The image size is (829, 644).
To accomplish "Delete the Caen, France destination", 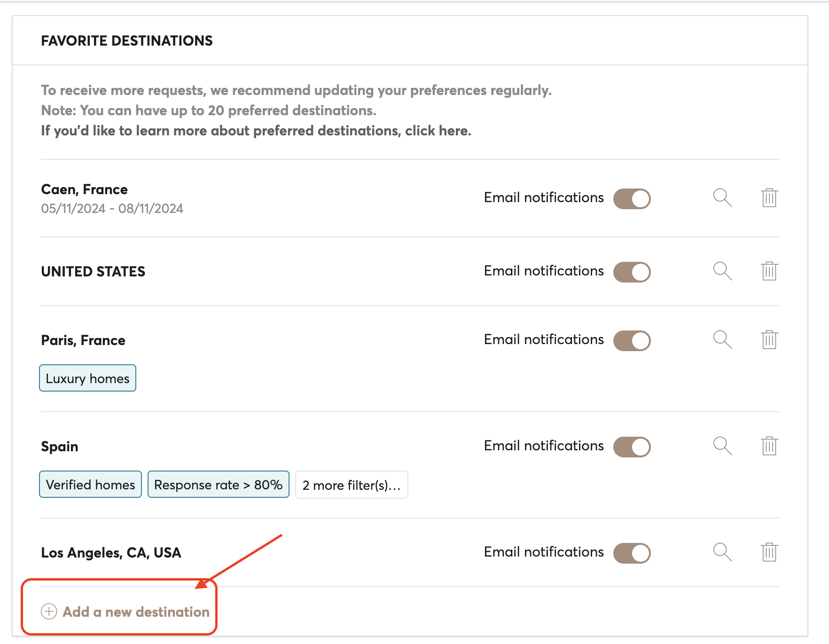I will 769,198.
